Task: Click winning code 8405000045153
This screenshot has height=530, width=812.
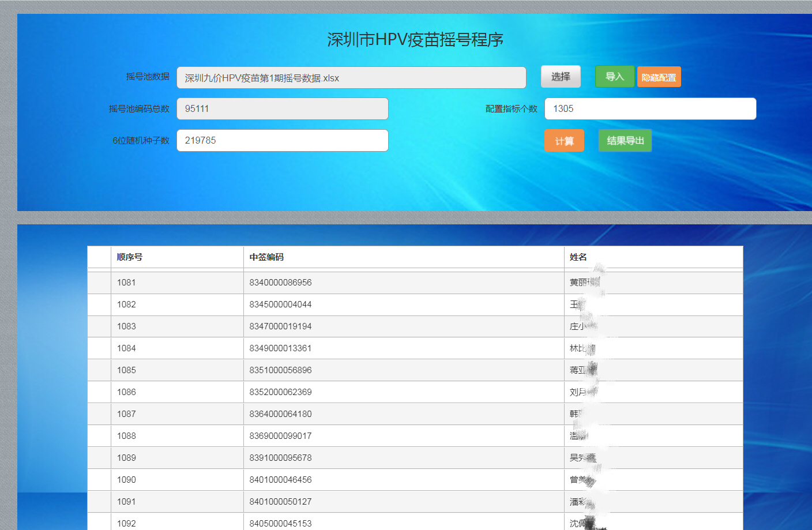Action: coord(280,524)
